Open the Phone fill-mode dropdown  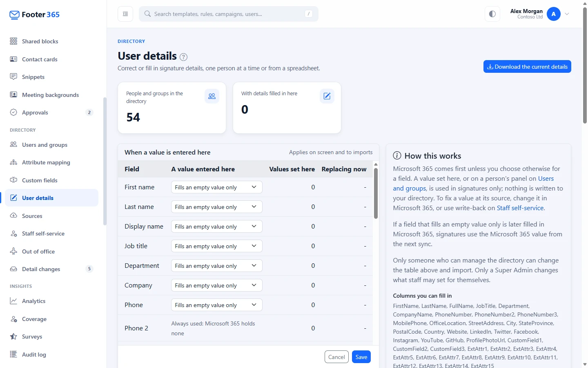216,305
